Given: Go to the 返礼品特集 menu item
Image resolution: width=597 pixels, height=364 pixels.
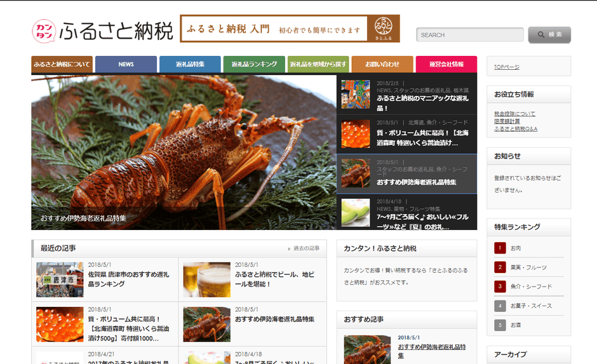Looking at the screenshot, I should (x=190, y=64).
